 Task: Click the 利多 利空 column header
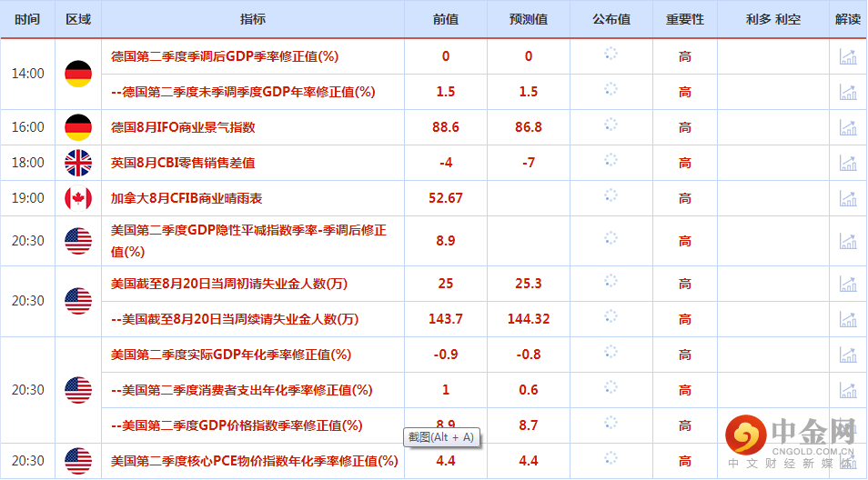(773, 19)
